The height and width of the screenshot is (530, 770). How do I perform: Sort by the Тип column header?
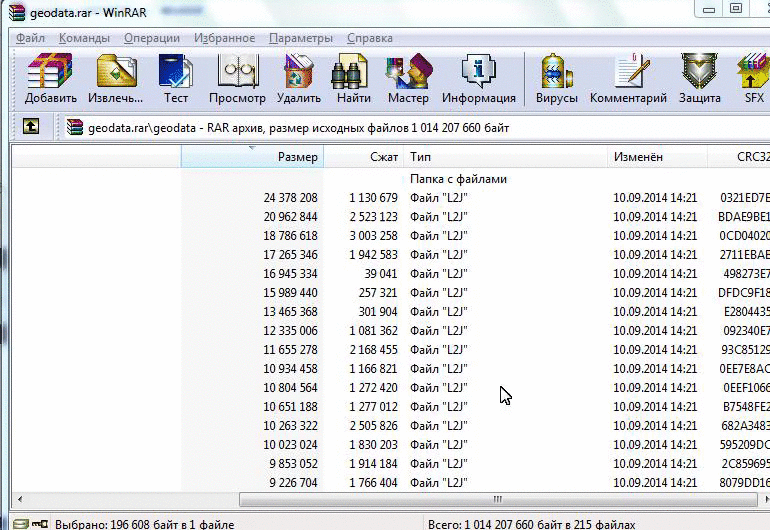point(505,157)
